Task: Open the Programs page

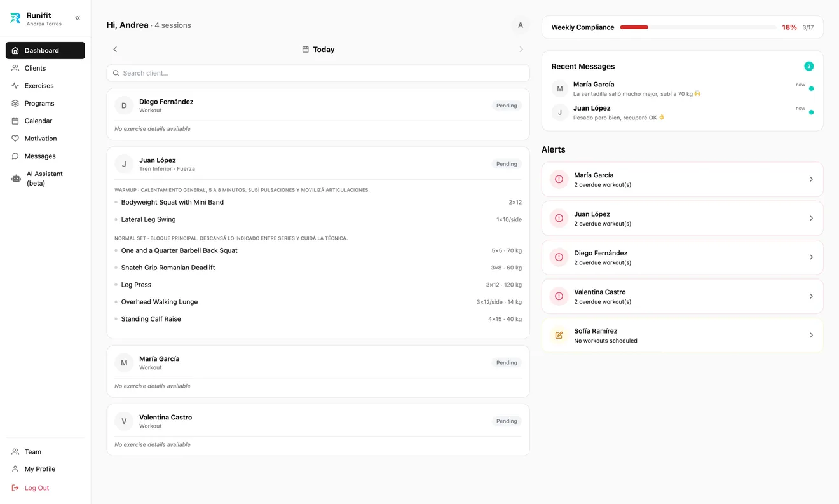Action: click(45, 103)
